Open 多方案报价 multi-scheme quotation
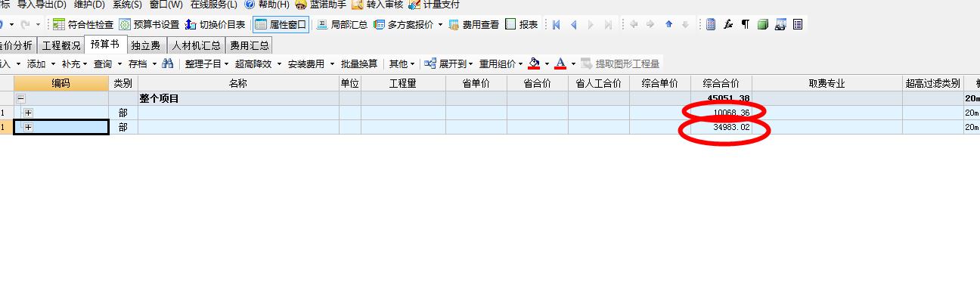Viewport: 980px width, 291px height. tap(403, 24)
